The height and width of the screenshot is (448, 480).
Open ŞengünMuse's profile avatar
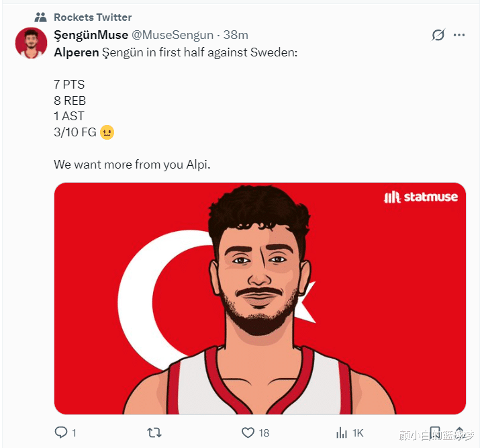click(x=31, y=43)
